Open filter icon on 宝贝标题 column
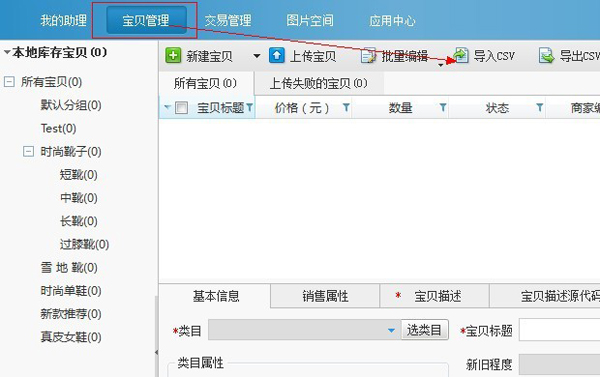 pyautogui.click(x=249, y=108)
